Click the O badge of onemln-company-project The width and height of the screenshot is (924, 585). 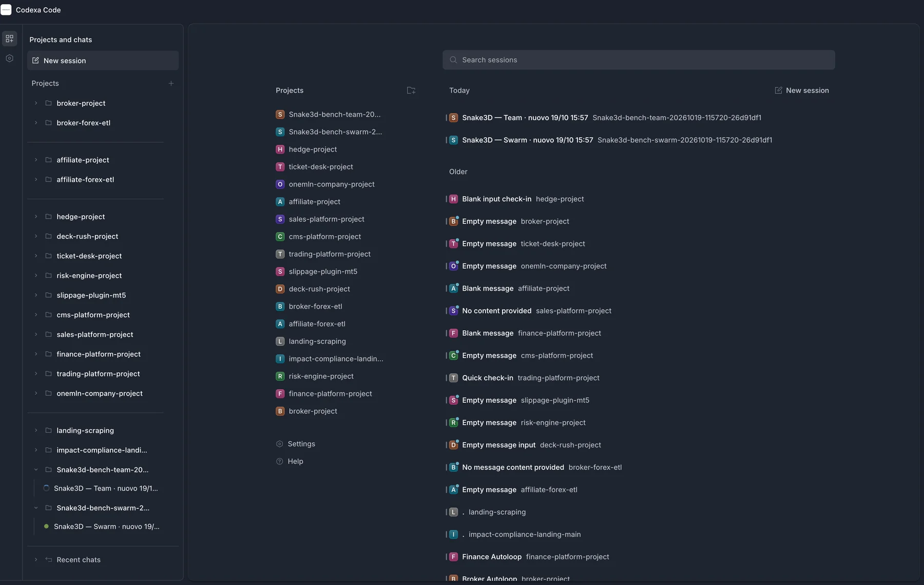[x=280, y=184]
